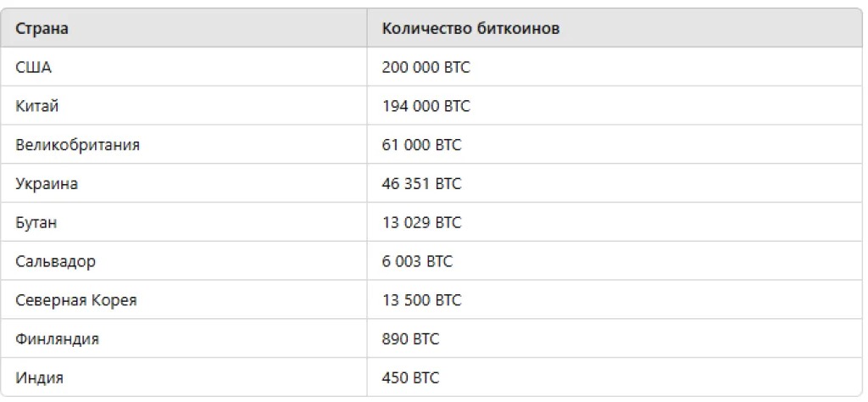The width and height of the screenshot is (868, 402).
Task: Click the "Страна" column header
Action: click(42, 29)
